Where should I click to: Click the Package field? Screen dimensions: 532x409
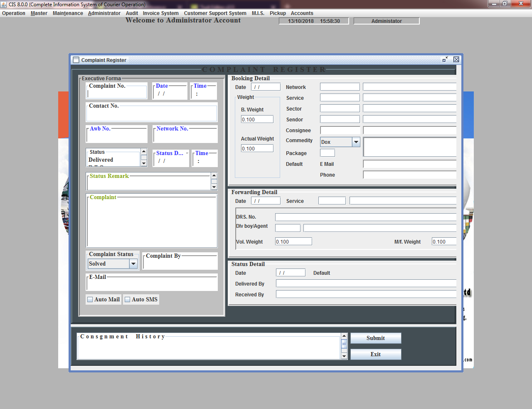328,153
